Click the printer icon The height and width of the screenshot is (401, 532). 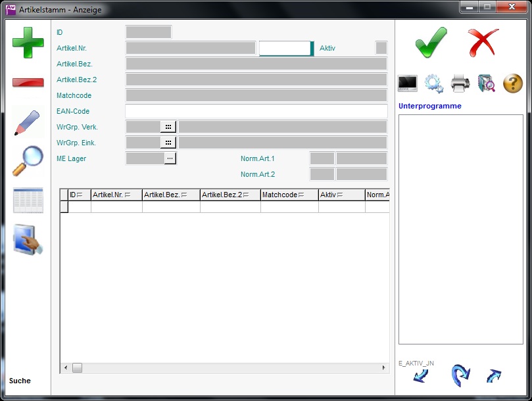click(x=460, y=83)
